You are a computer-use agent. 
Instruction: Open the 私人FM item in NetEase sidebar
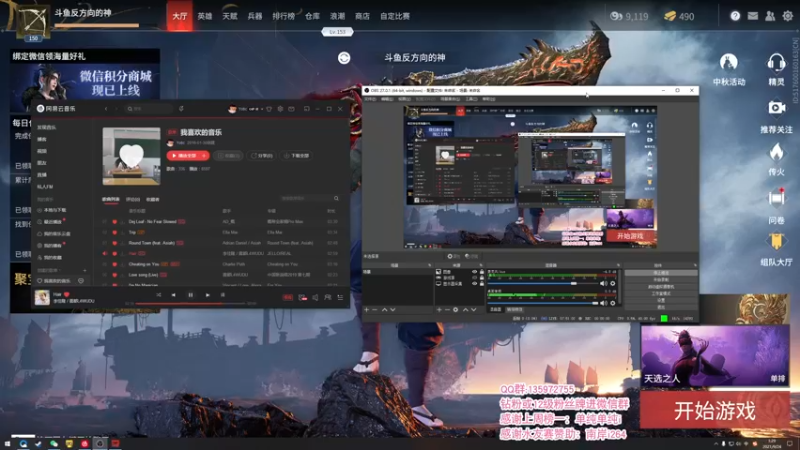coord(45,187)
